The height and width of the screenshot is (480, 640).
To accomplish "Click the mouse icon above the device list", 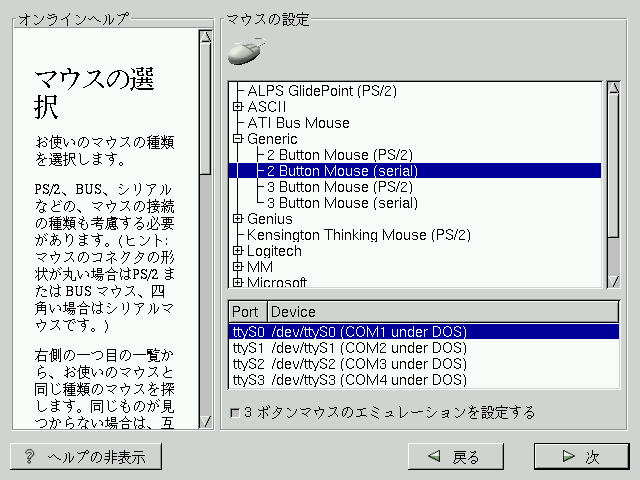I will [x=246, y=51].
